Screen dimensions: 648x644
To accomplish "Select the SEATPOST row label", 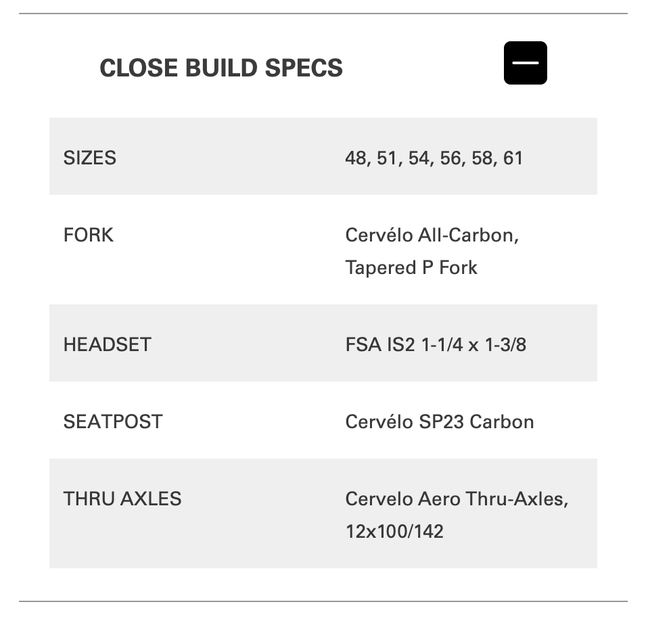I will 113,421.
